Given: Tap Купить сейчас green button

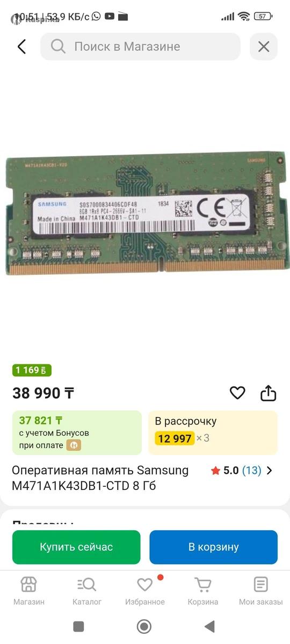Looking at the screenshot, I should [76, 547].
